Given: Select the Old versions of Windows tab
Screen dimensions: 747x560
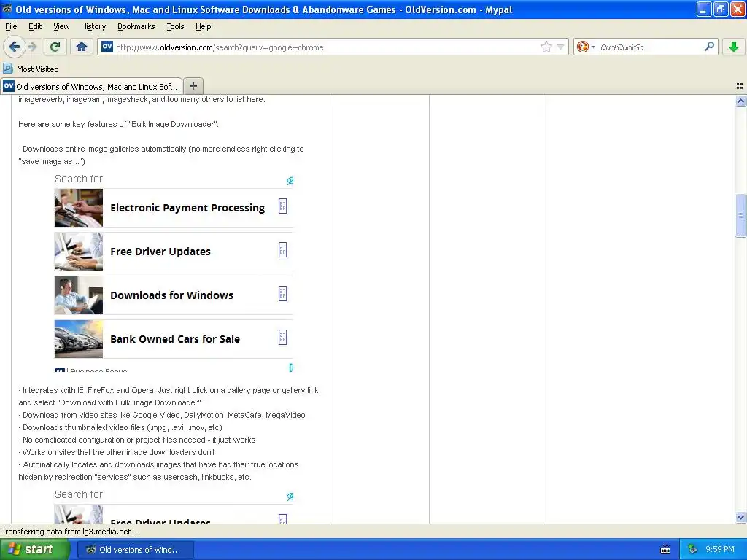Looking at the screenshot, I should pos(91,86).
